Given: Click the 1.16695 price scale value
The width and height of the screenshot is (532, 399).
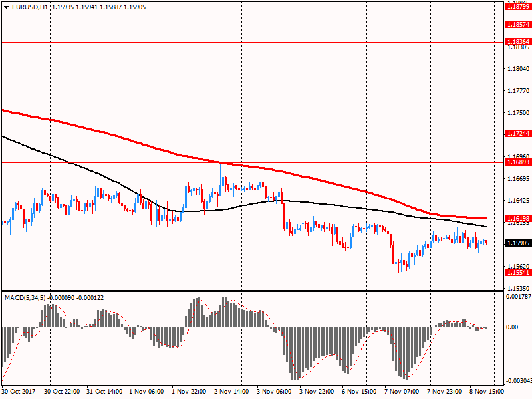Looking at the screenshot, I should point(518,179).
